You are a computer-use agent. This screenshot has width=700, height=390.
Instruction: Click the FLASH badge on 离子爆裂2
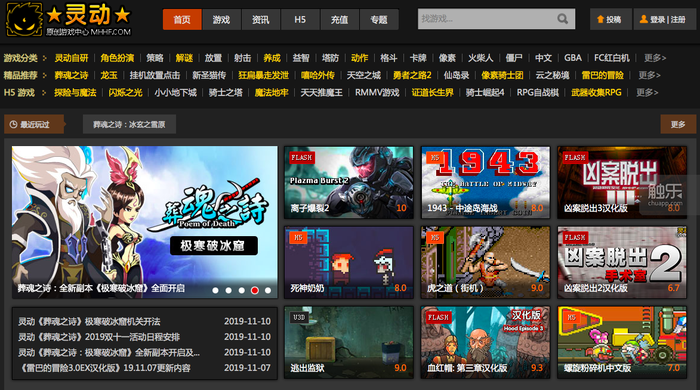(302, 158)
